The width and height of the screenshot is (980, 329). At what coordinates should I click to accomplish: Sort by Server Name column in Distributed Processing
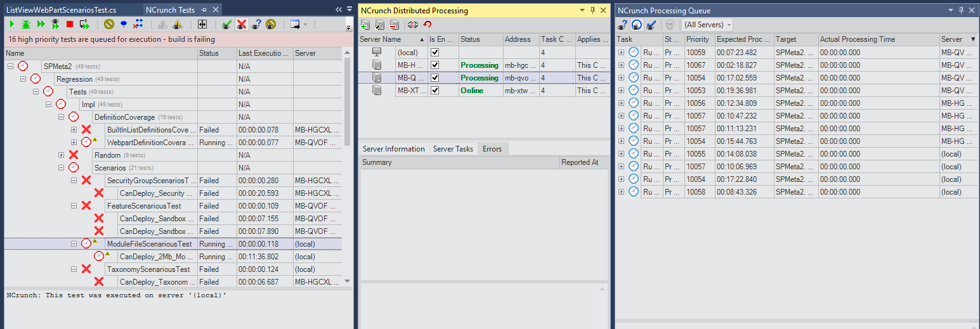(393, 39)
